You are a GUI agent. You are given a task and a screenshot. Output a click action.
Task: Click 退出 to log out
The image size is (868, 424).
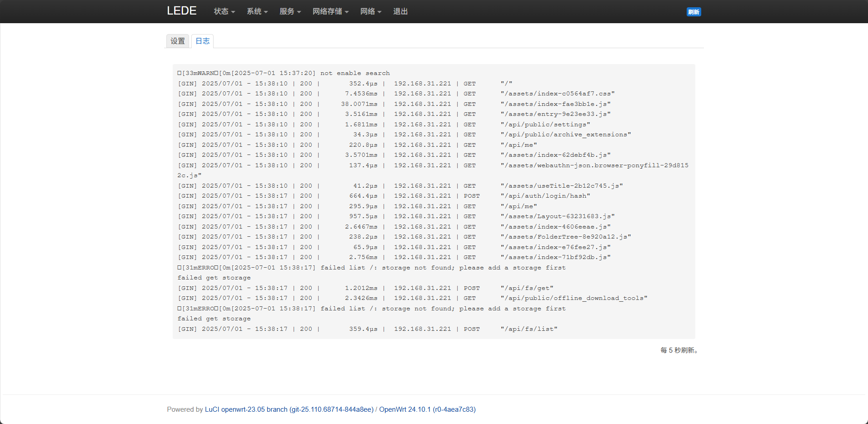tap(400, 11)
